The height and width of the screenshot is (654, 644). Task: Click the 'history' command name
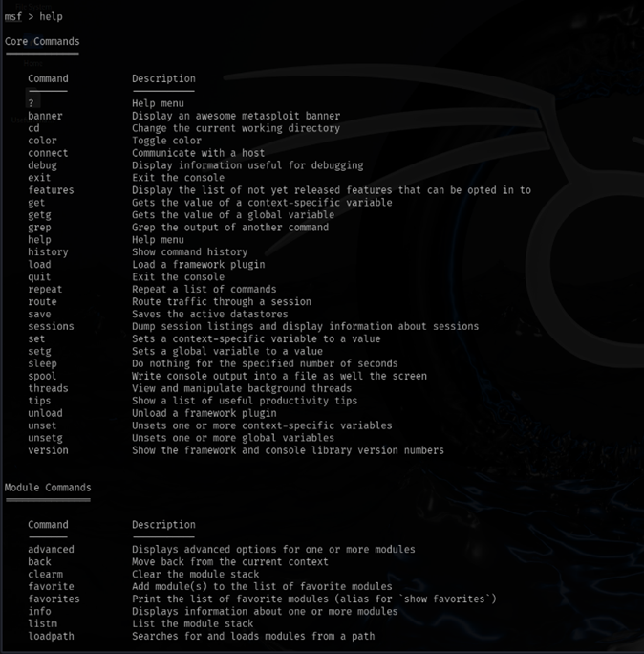click(48, 252)
